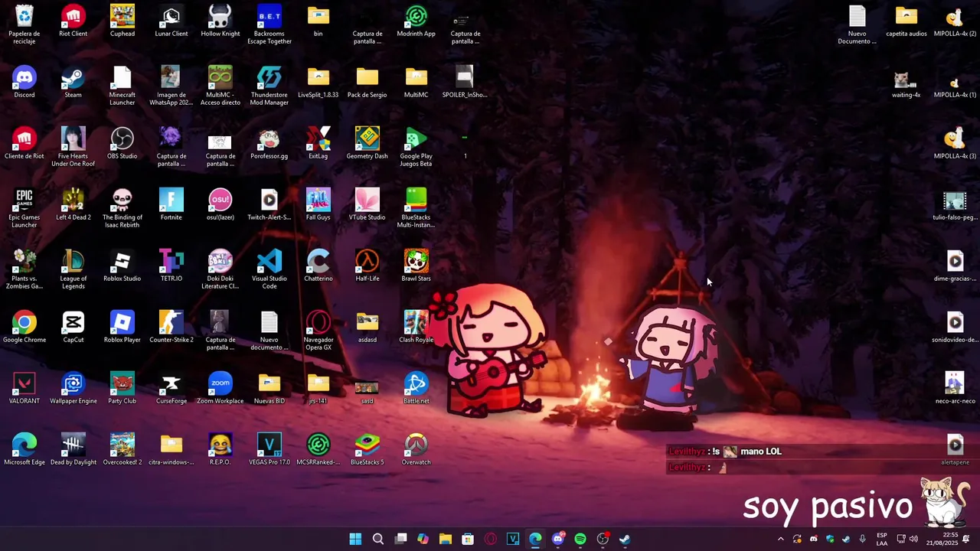Screen dimensions: 980x551
Task: Select the Steam desktop shortcut
Action: (x=73, y=83)
